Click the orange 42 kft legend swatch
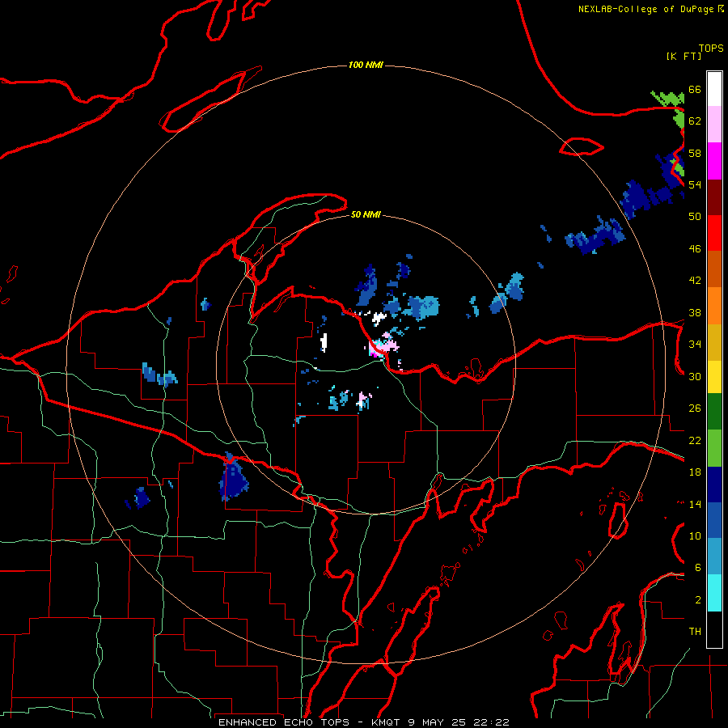 714,306
